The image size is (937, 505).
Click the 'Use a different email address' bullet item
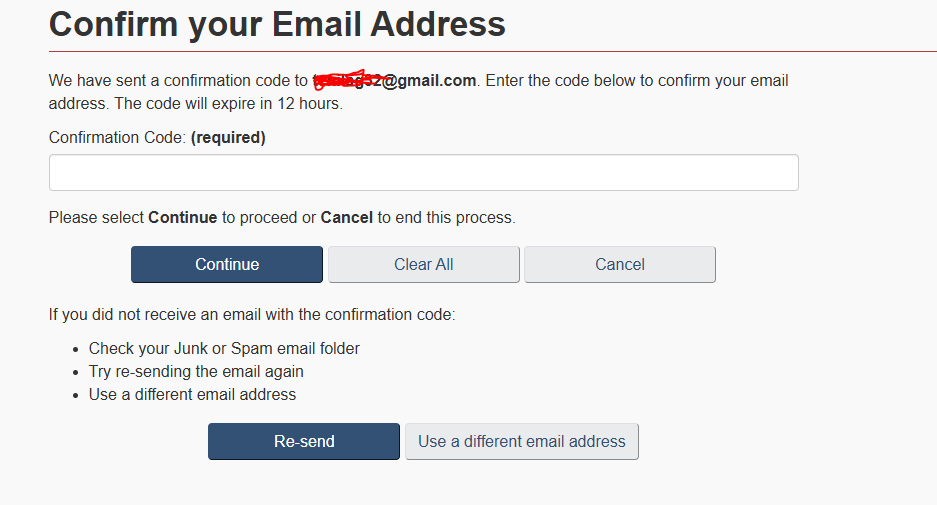point(192,394)
